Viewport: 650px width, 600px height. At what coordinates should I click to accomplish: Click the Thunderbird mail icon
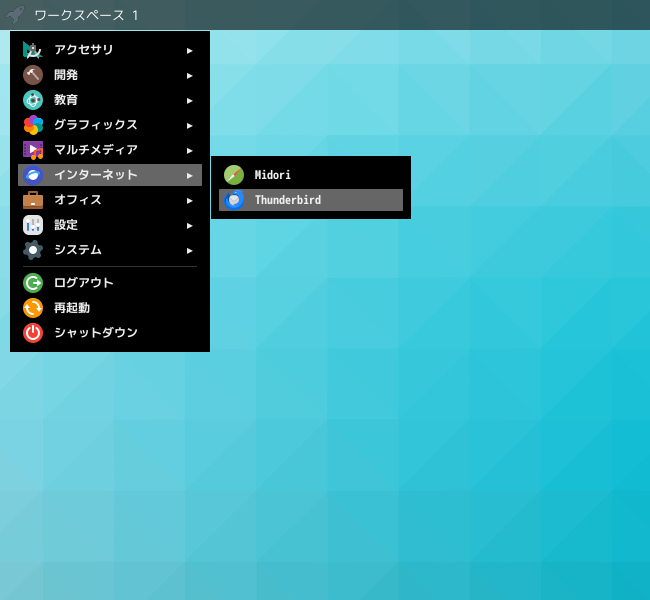234,200
